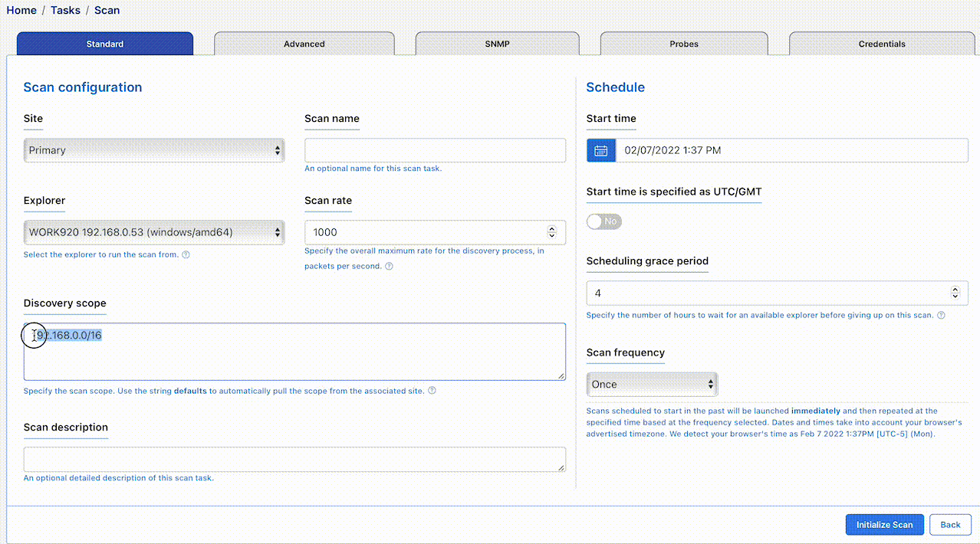
Task: Expand the Explorer dropdown WORK920
Action: coord(153,232)
